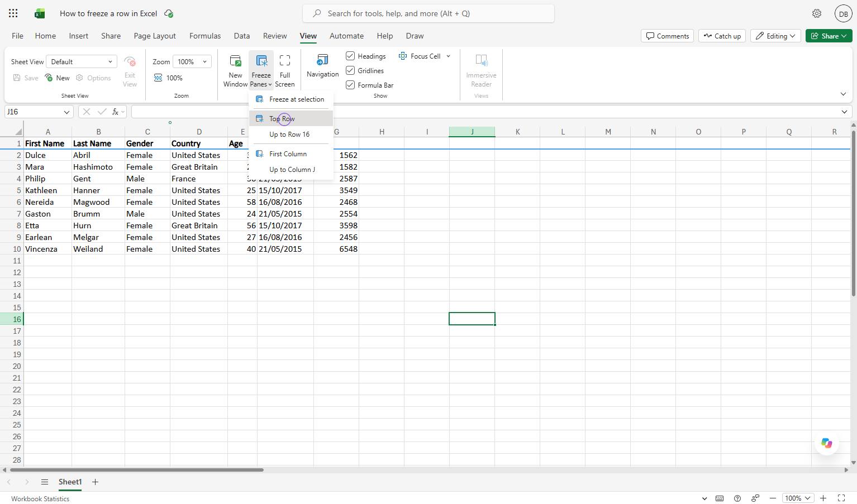Choose Up to Column J option
Image resolution: width=857 pixels, height=504 pixels.
pos(291,169)
